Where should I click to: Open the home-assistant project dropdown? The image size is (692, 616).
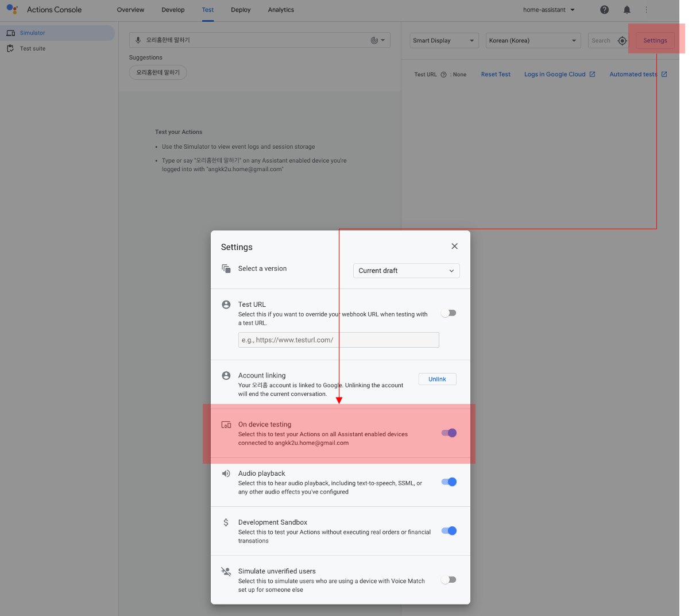549,10
